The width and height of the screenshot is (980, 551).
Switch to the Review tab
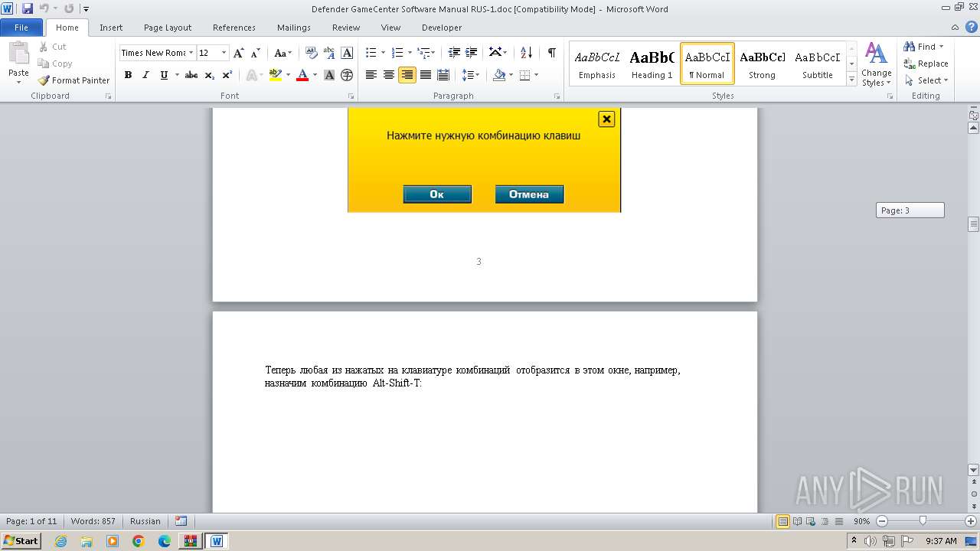pos(346,28)
